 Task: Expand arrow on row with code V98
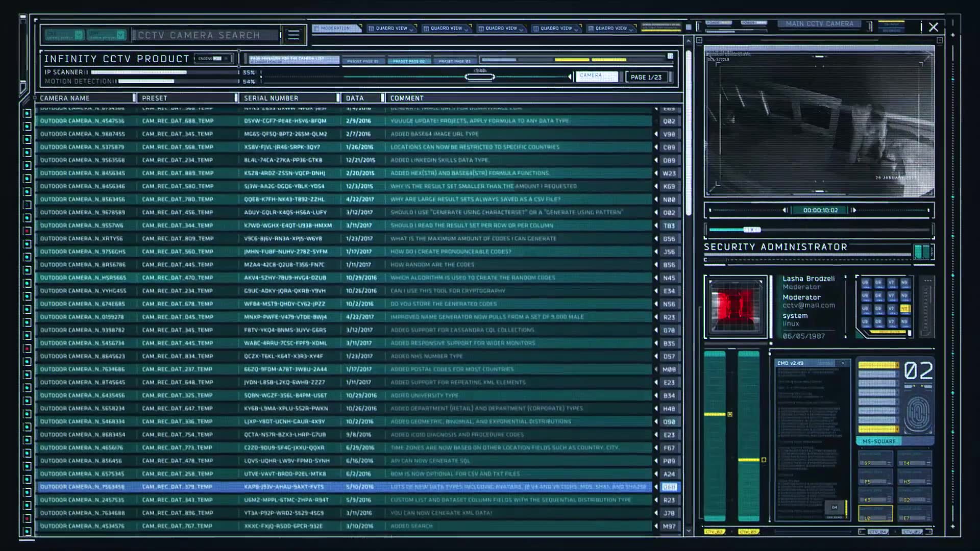tap(656, 134)
